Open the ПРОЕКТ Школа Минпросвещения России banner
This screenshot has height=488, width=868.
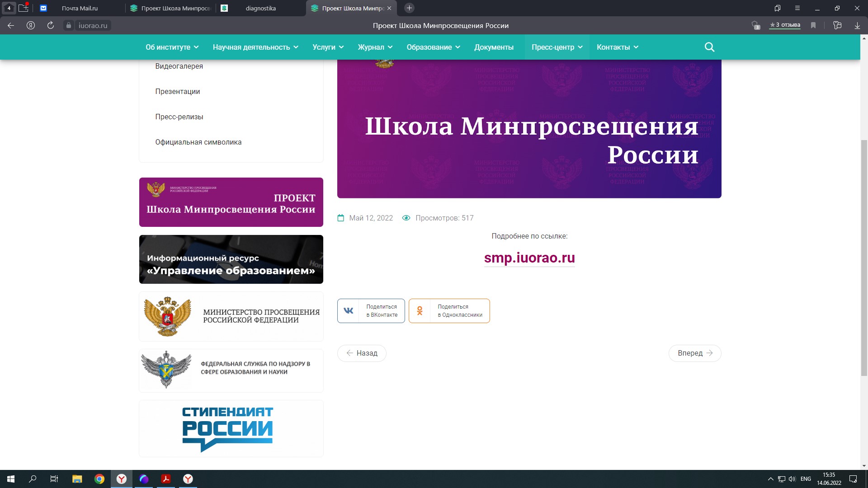tap(231, 202)
